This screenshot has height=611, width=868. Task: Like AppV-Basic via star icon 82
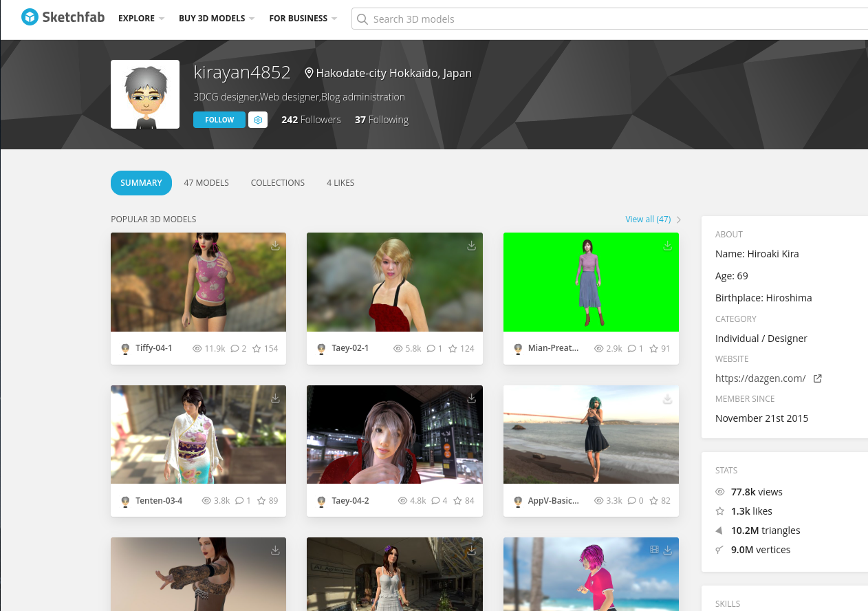coord(653,501)
